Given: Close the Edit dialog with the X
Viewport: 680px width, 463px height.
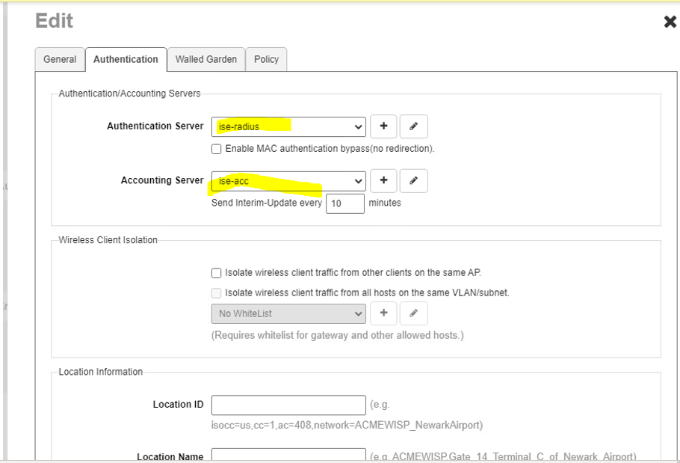Looking at the screenshot, I should click(x=669, y=22).
